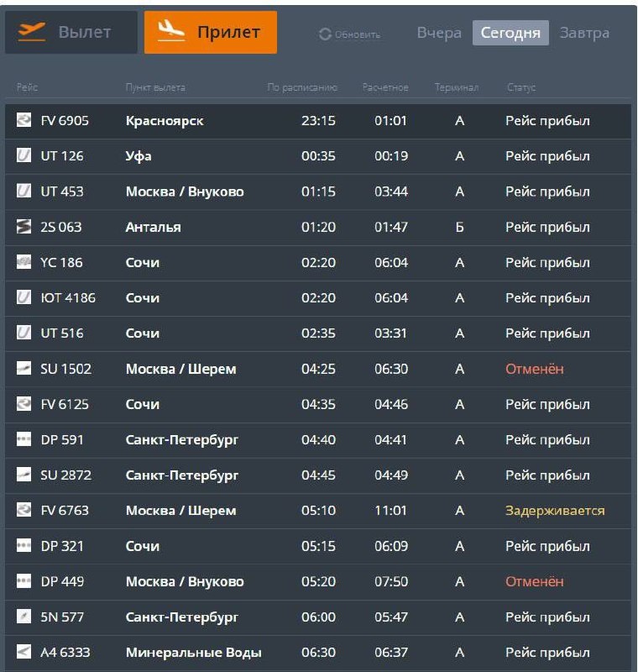This screenshot has width=638, height=672.
Task: Click the UTair logo for UT 516
Action: tap(24, 332)
